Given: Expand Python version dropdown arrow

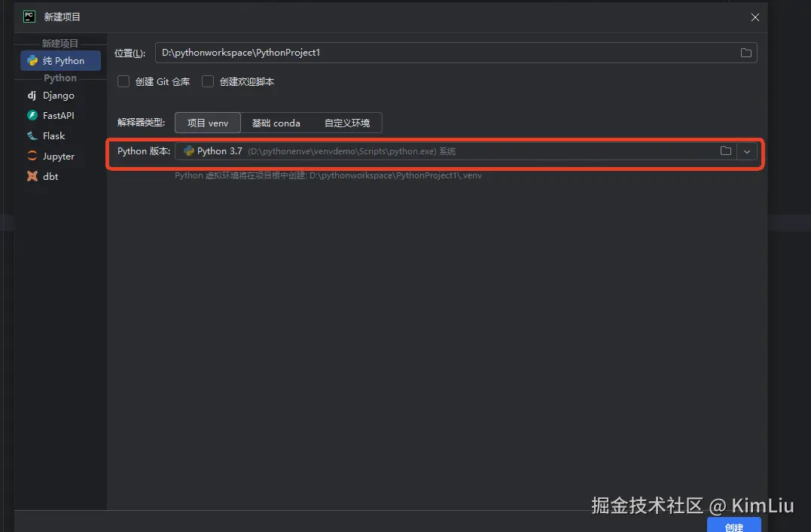Looking at the screenshot, I should point(747,151).
